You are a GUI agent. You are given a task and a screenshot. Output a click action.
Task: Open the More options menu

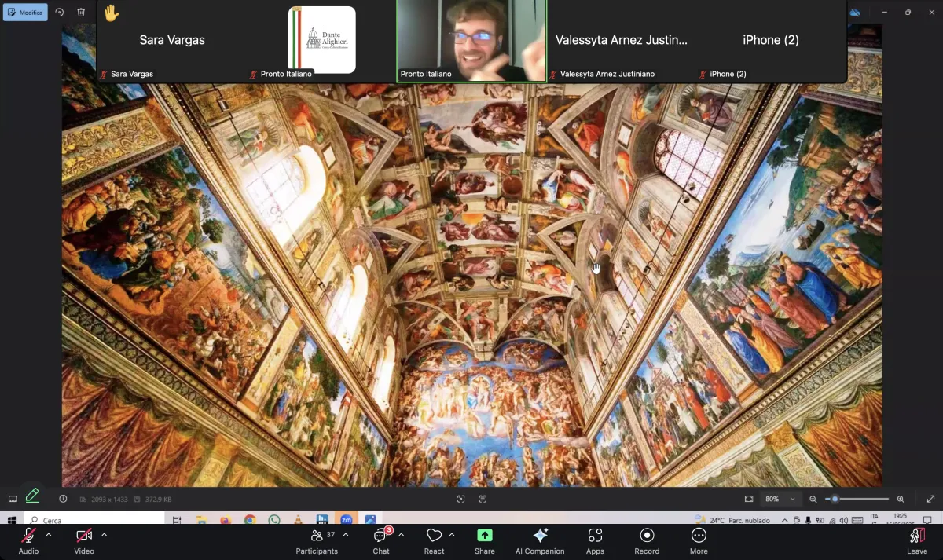(699, 540)
